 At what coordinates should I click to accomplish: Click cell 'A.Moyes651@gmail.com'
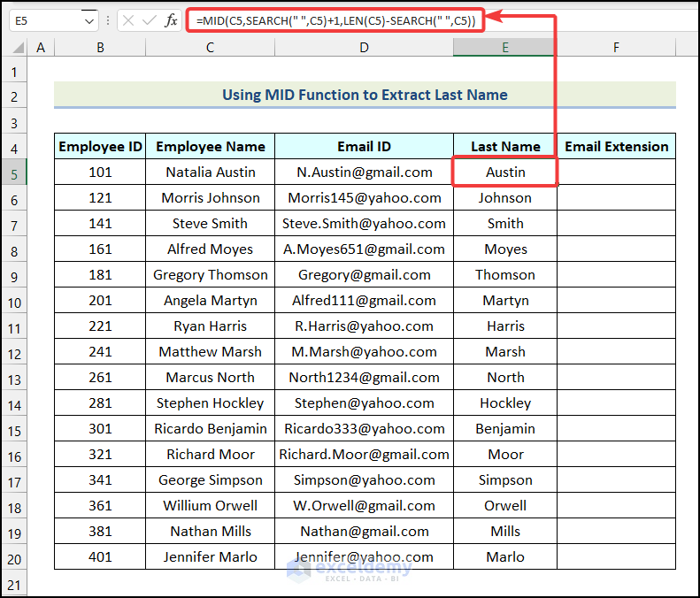pyautogui.click(x=364, y=249)
